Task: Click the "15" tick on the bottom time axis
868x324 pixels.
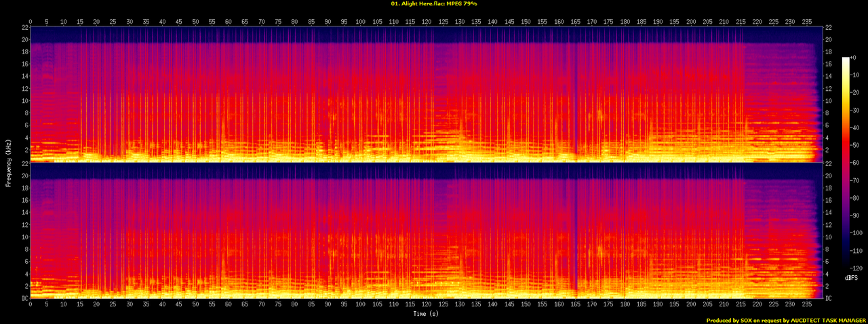Action: click(x=80, y=305)
